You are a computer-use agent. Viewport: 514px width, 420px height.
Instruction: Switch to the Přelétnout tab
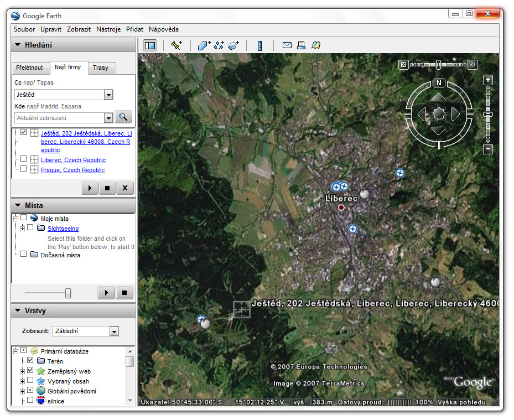[x=29, y=68]
